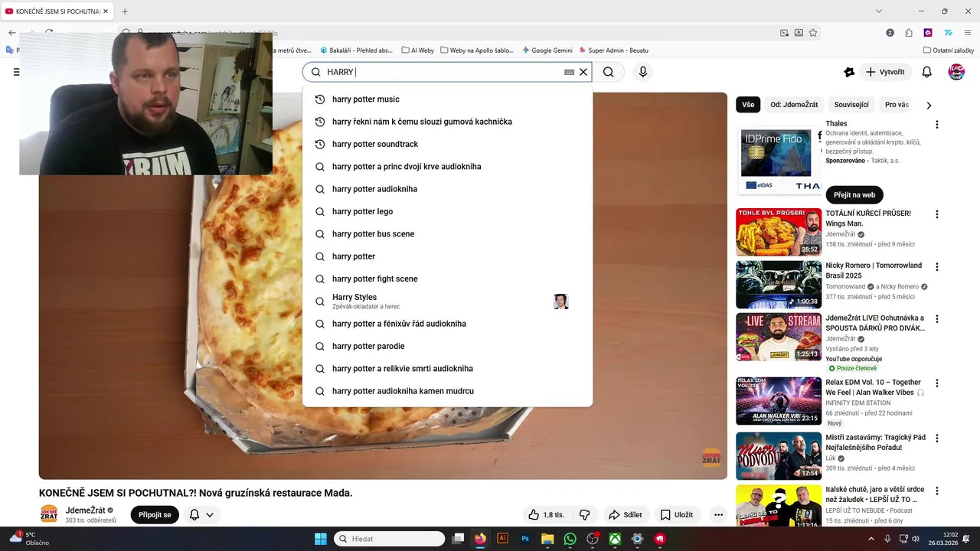Select the plain 'harry potter' suggestion

click(447, 256)
